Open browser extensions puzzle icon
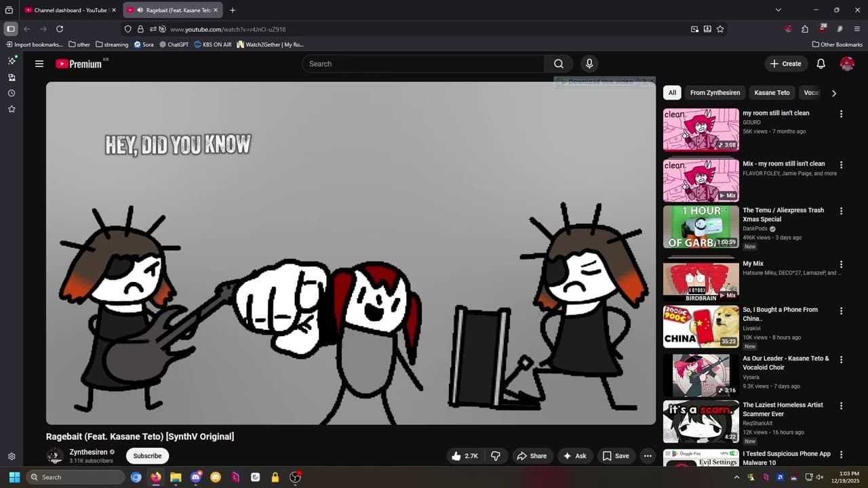 [x=805, y=29]
